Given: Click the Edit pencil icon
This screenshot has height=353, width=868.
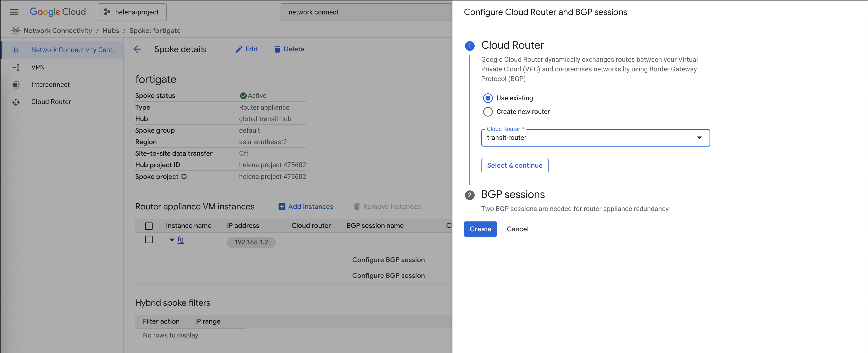Looking at the screenshot, I should click(239, 49).
